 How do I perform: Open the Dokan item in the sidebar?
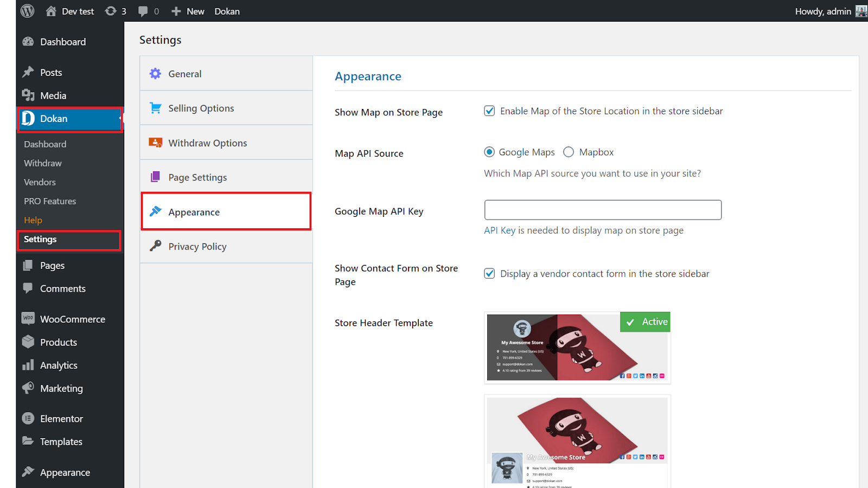pyautogui.click(x=69, y=119)
